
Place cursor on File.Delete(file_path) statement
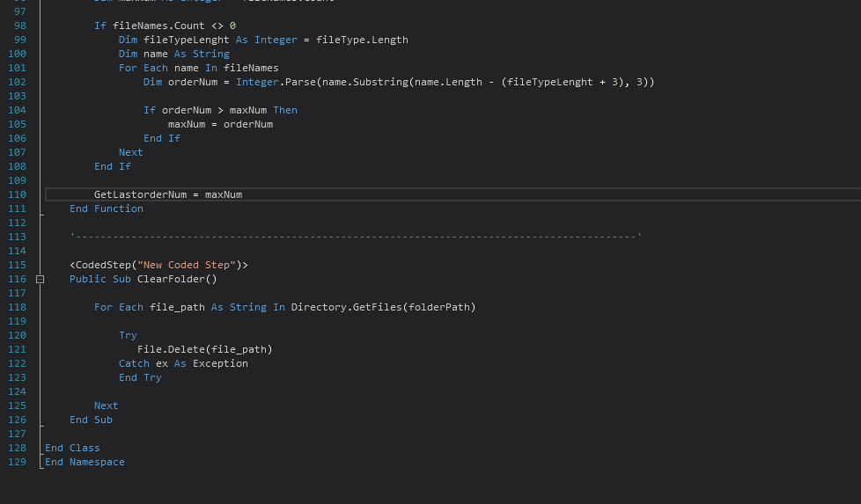coord(204,349)
